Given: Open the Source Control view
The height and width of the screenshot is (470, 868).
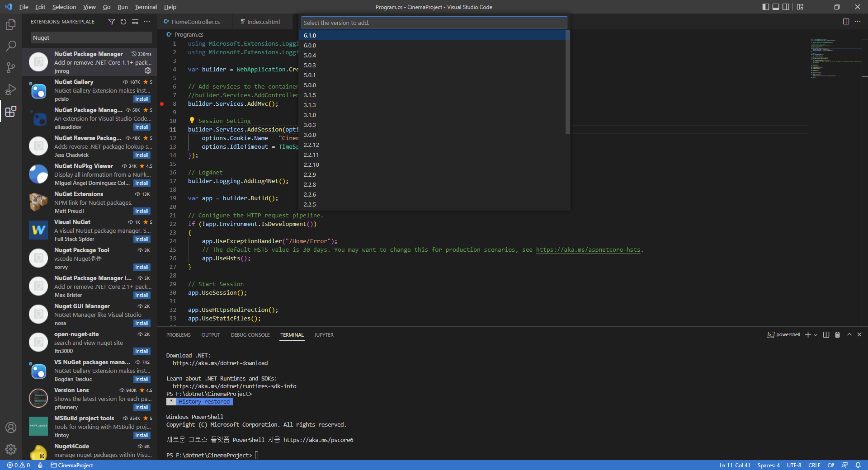Looking at the screenshot, I should (x=11, y=68).
